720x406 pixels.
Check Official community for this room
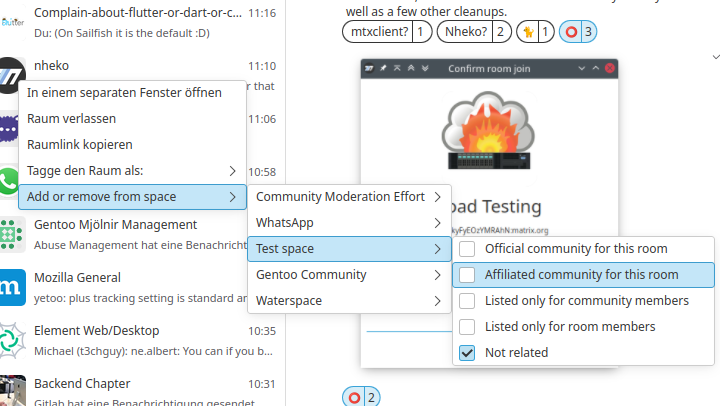click(467, 248)
